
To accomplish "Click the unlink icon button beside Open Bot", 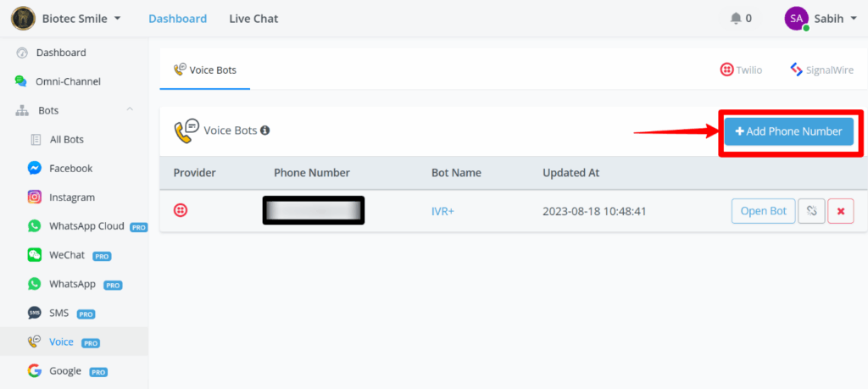I will pyautogui.click(x=810, y=211).
